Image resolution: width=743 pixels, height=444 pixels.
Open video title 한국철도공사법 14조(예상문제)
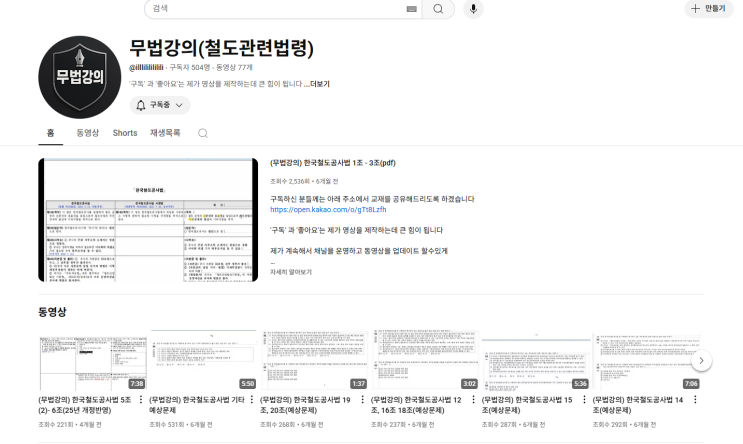(x=638, y=405)
